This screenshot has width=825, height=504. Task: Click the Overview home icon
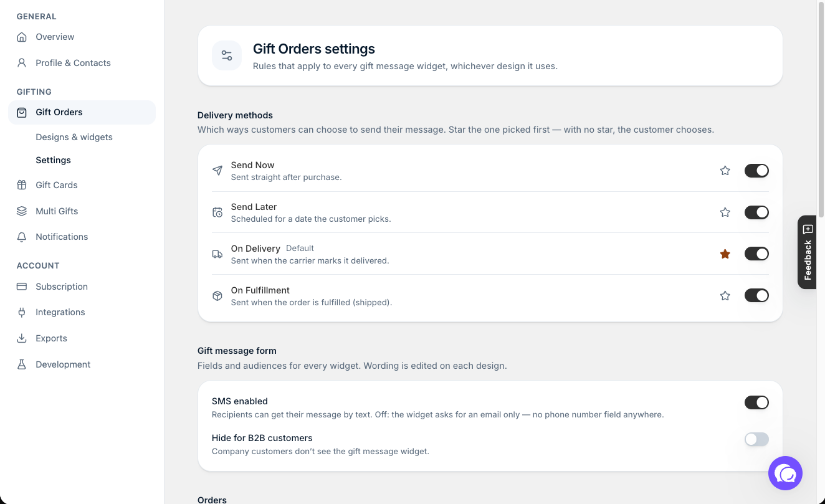(22, 37)
